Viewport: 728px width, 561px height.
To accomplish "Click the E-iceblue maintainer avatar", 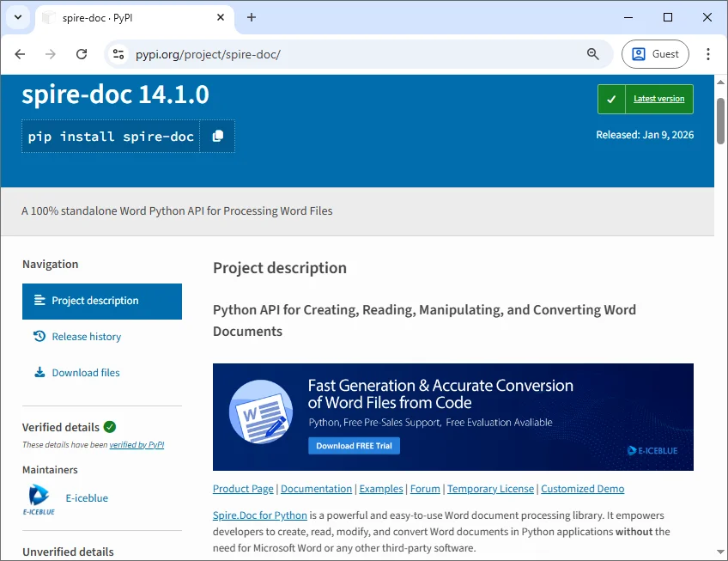I will (39, 497).
